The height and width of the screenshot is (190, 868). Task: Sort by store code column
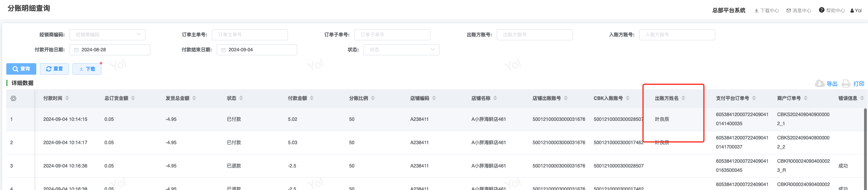click(x=434, y=98)
